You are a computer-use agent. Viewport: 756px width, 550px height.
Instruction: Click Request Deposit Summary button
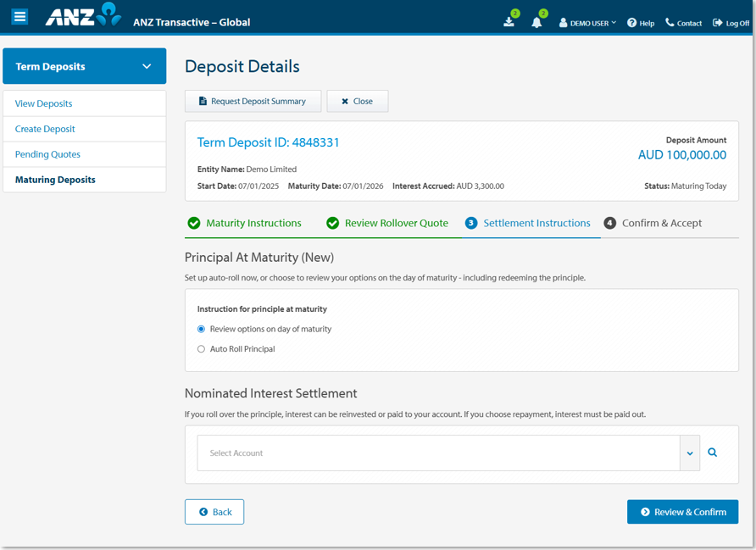[x=253, y=101]
